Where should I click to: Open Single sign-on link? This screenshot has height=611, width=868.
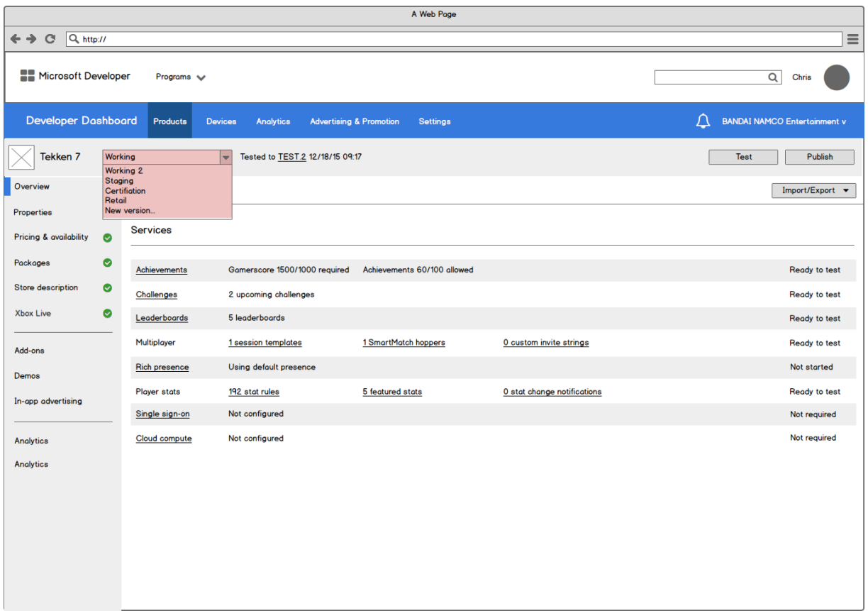163,414
